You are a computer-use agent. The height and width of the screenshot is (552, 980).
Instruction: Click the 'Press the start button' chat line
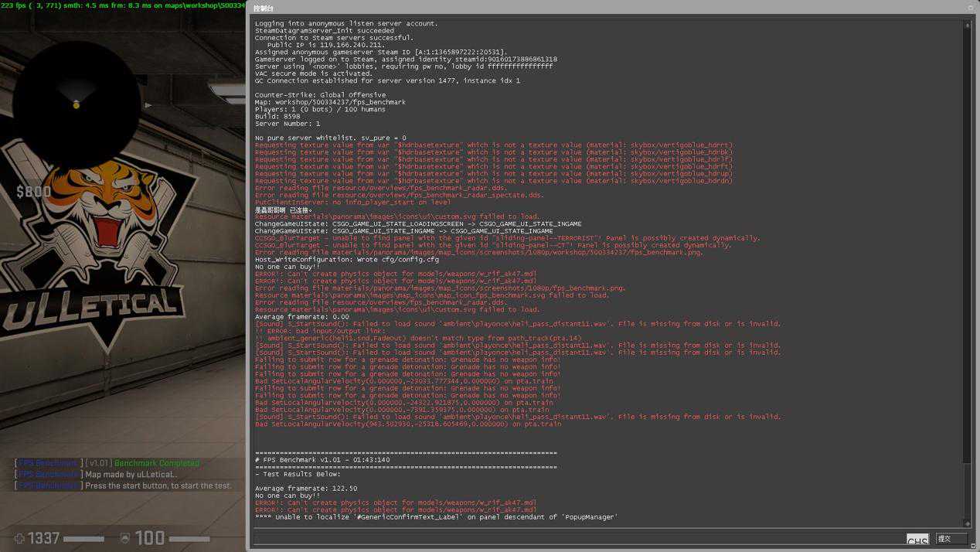click(x=158, y=486)
